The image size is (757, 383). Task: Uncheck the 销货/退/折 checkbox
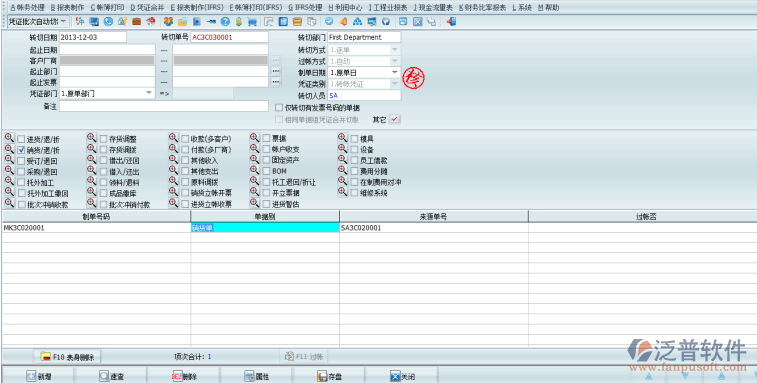pyautogui.click(x=21, y=150)
